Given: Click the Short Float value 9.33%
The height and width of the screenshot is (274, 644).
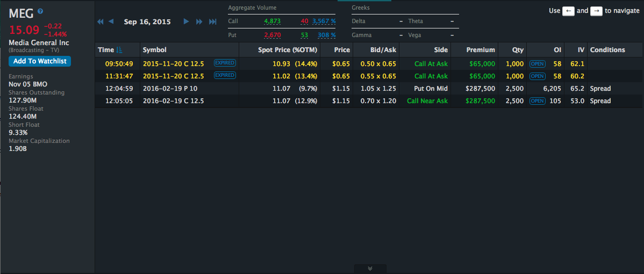Looking at the screenshot, I should pyautogui.click(x=18, y=133).
